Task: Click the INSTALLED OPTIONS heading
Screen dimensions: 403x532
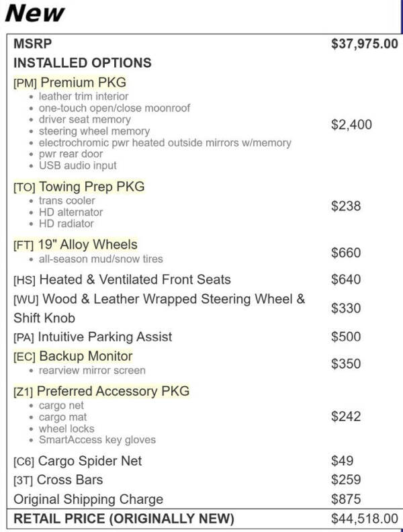Action: click(83, 62)
